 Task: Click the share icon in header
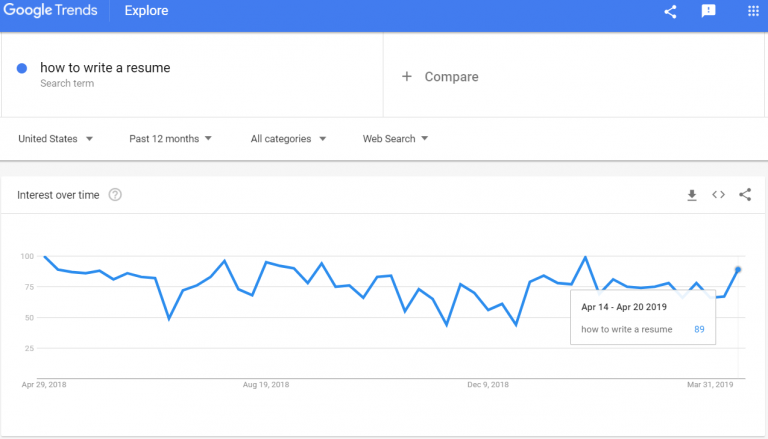pos(670,11)
